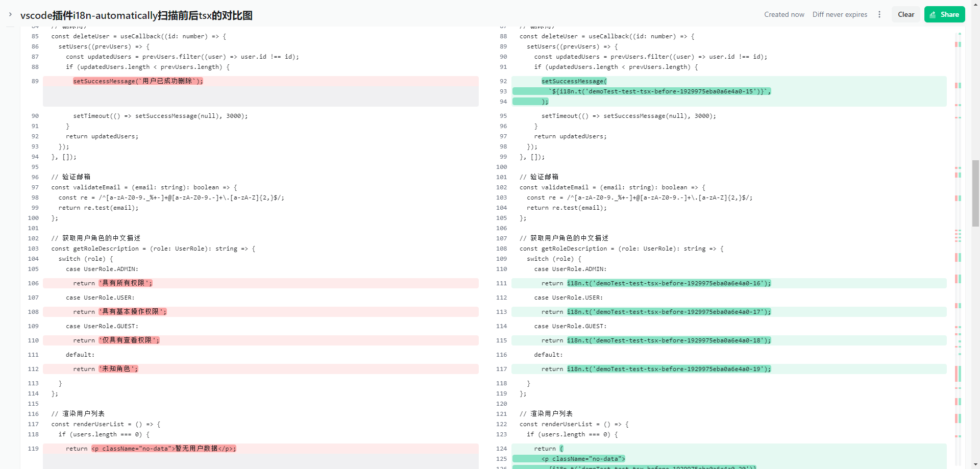This screenshot has width=980, height=469.
Task: Click added line 125 with className no-data
Action: 583,459
